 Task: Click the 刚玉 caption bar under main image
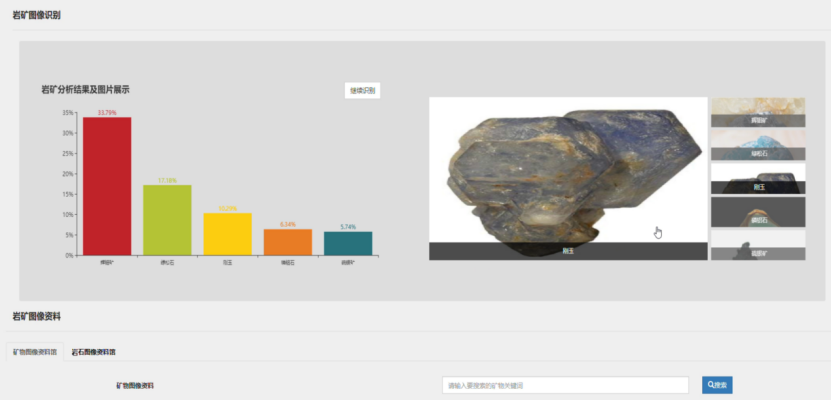click(567, 252)
